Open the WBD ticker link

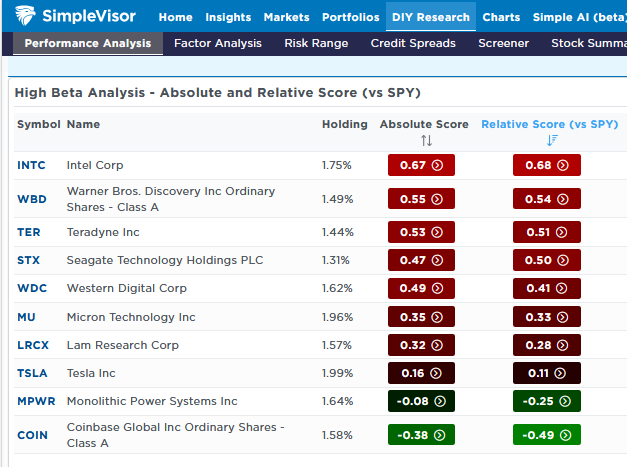click(31, 199)
